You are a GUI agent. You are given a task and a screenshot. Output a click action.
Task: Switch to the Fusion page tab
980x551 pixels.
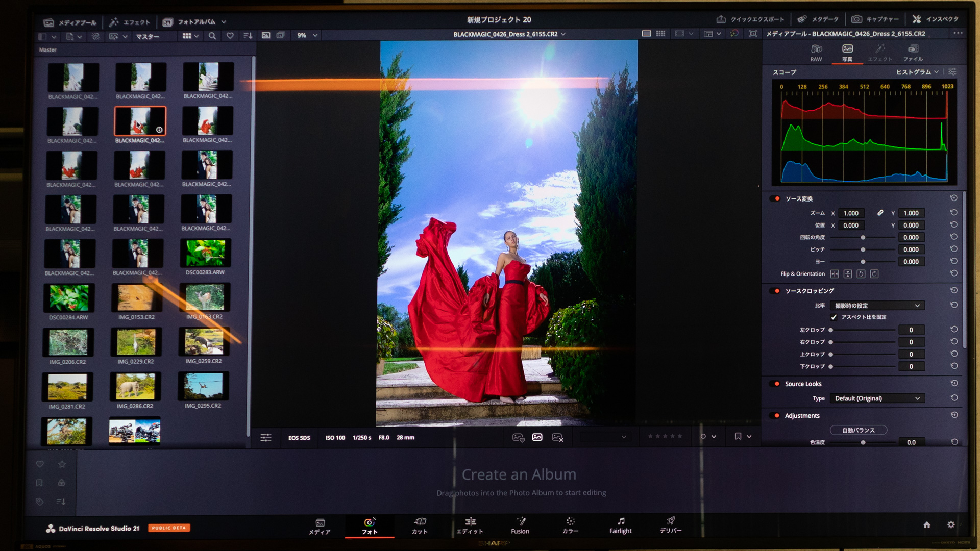(x=520, y=526)
